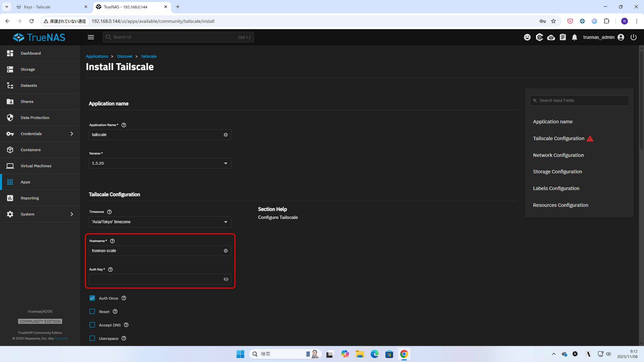
Task: Clear the Hostname field with the X icon
Action: point(226,251)
